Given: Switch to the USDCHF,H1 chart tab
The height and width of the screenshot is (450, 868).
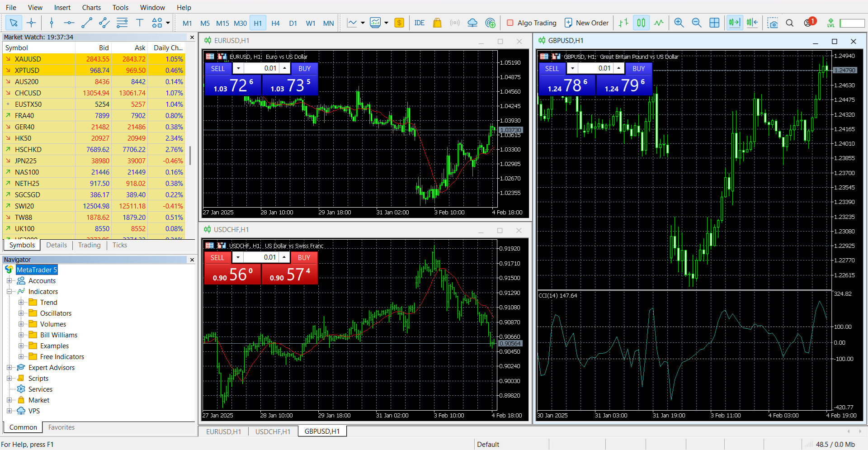Looking at the screenshot, I should [x=273, y=431].
